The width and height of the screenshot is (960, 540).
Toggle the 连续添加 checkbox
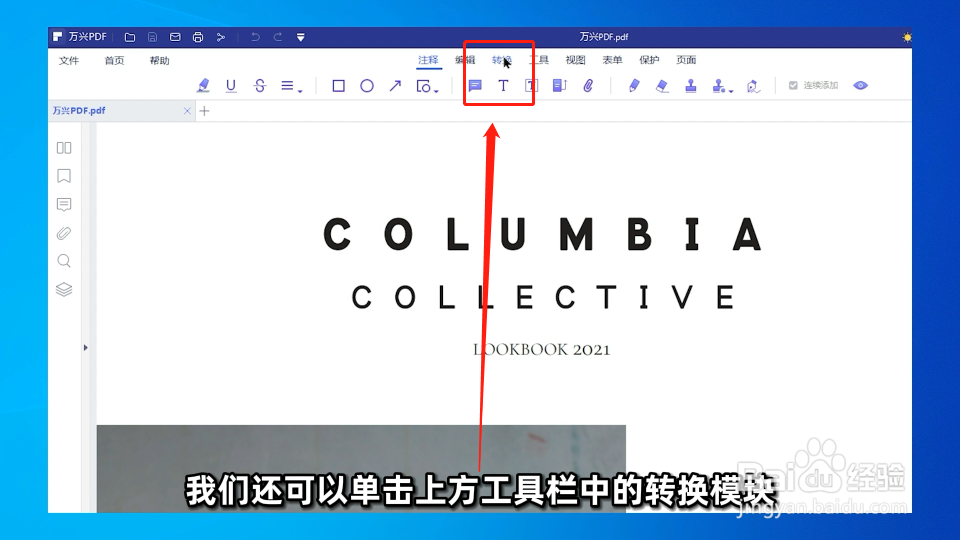(793, 86)
